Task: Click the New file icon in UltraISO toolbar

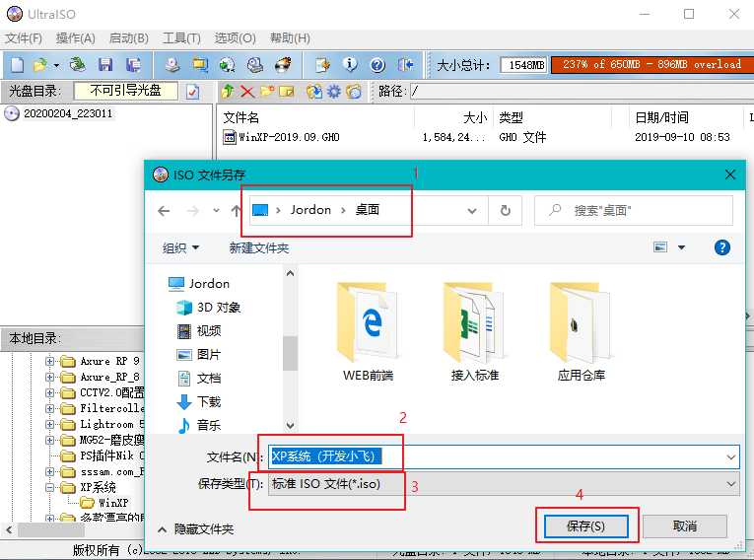Action: coord(18,64)
